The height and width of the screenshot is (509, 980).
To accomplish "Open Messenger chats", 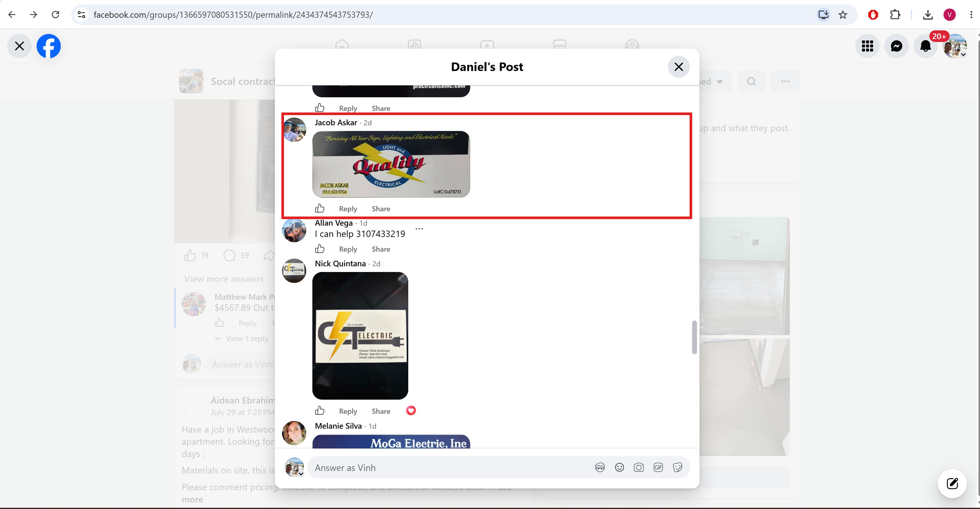I will pos(897,46).
